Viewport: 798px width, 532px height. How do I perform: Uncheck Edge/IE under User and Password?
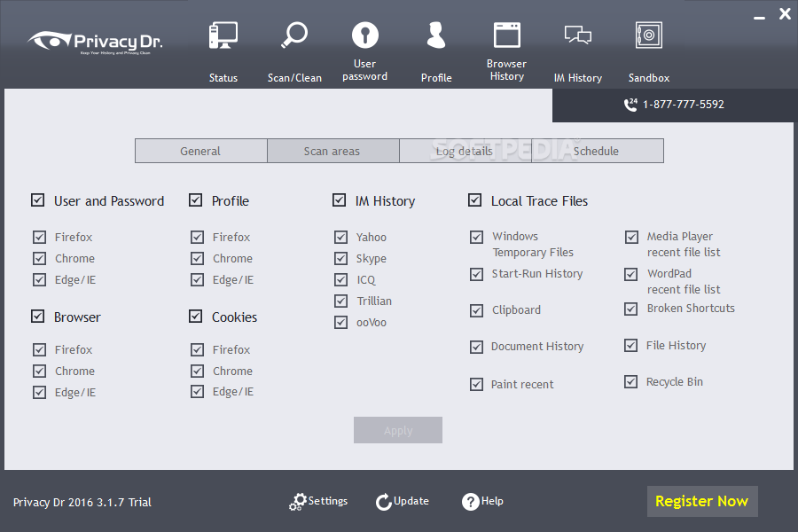39,280
